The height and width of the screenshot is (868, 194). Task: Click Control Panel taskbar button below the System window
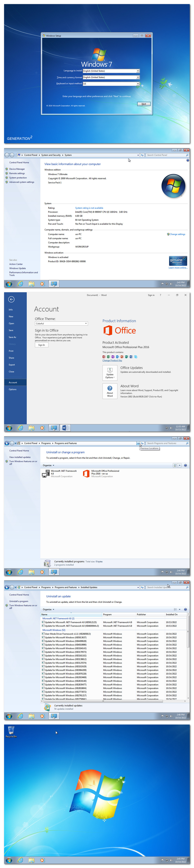click(x=54, y=284)
